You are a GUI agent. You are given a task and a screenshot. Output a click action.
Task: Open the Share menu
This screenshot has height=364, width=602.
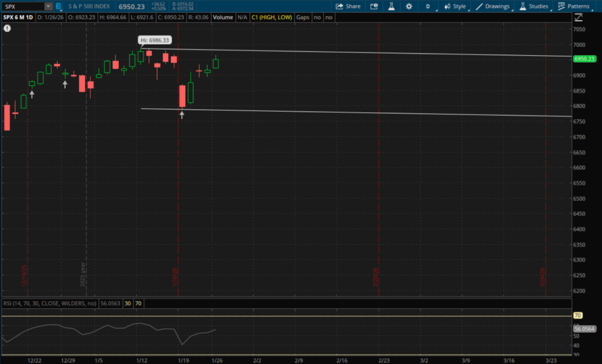pyautogui.click(x=348, y=6)
